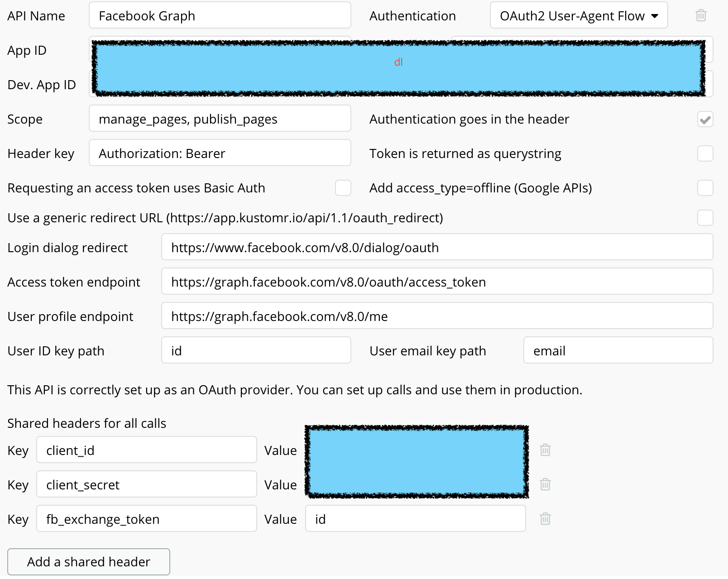Delete the fb_exchange_token shared header
Screen dimensions: 728x579
[545, 519]
